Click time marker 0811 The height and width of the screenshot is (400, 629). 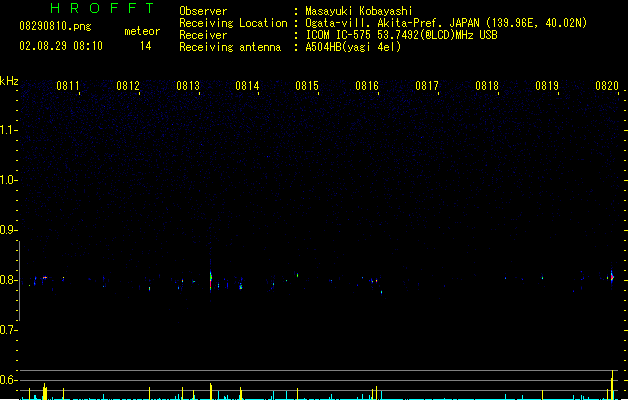pyautogui.click(x=68, y=86)
